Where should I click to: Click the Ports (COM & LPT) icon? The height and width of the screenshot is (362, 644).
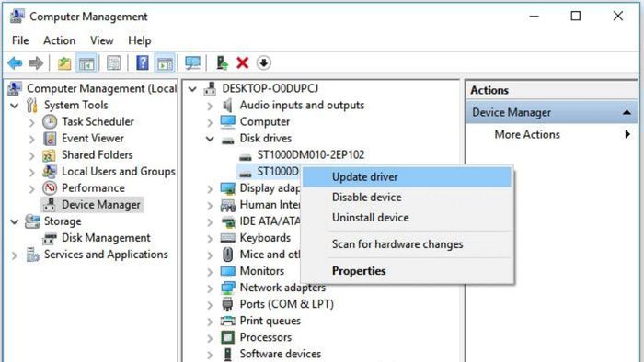[x=227, y=304]
